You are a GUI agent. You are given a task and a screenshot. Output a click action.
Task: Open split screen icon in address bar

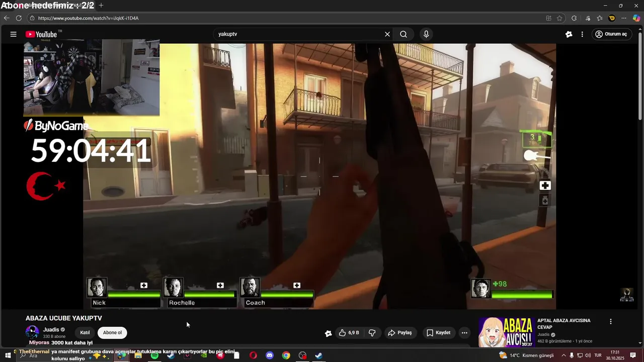pyautogui.click(x=548, y=18)
